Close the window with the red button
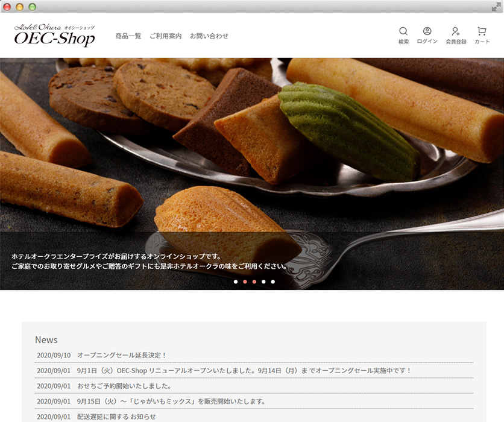504x422 pixels. pos(7,7)
